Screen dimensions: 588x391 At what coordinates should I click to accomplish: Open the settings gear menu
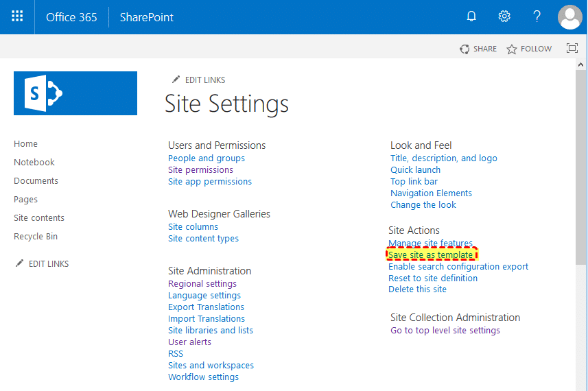click(x=504, y=17)
